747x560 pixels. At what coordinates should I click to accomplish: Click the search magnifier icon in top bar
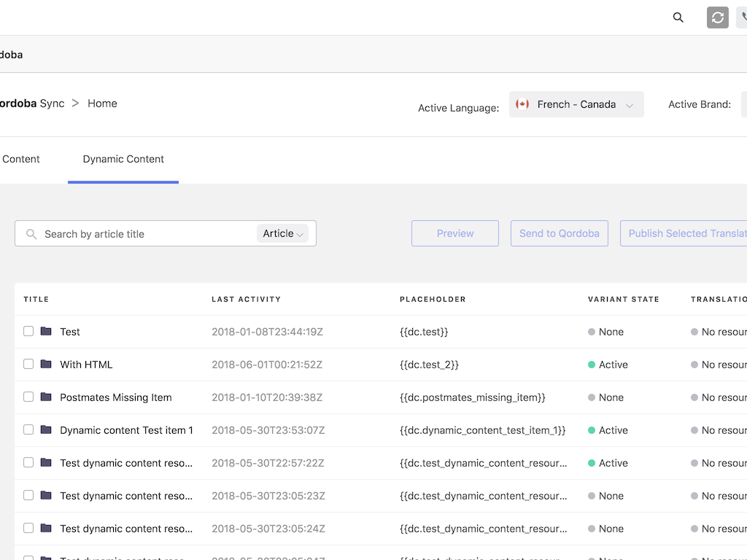(678, 17)
